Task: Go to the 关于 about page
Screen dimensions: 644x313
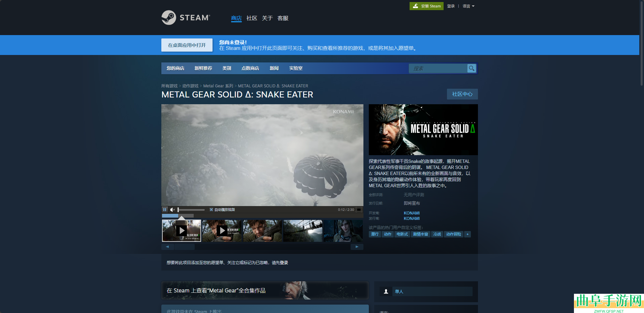Action: click(x=267, y=18)
